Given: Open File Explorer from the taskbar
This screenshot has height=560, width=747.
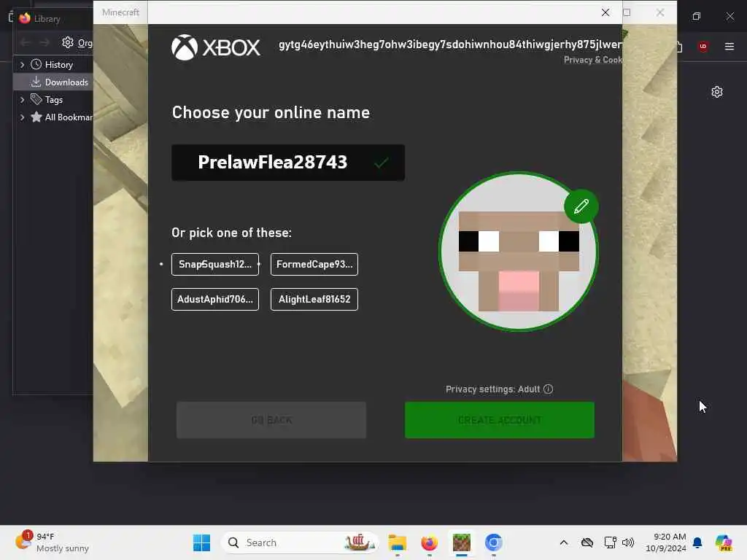Looking at the screenshot, I should point(398,542).
